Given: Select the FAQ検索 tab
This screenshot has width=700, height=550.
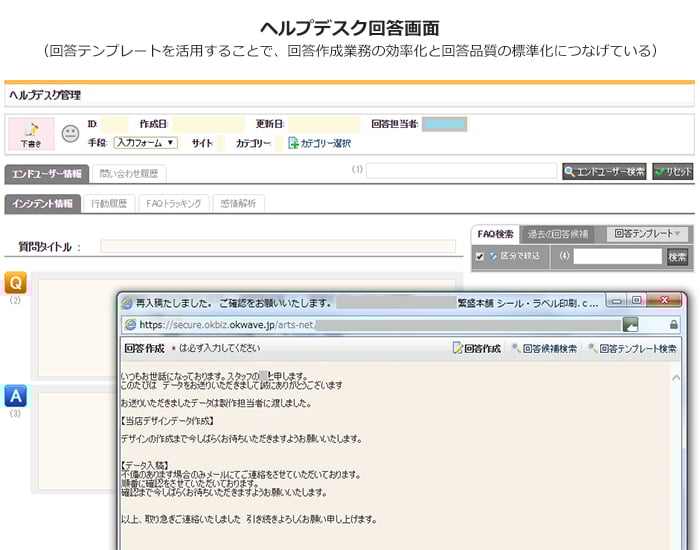Looking at the screenshot, I should pyautogui.click(x=496, y=234).
